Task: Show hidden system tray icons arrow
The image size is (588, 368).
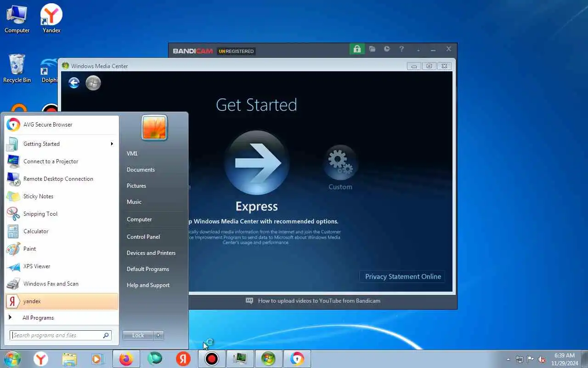Action: tap(508, 359)
